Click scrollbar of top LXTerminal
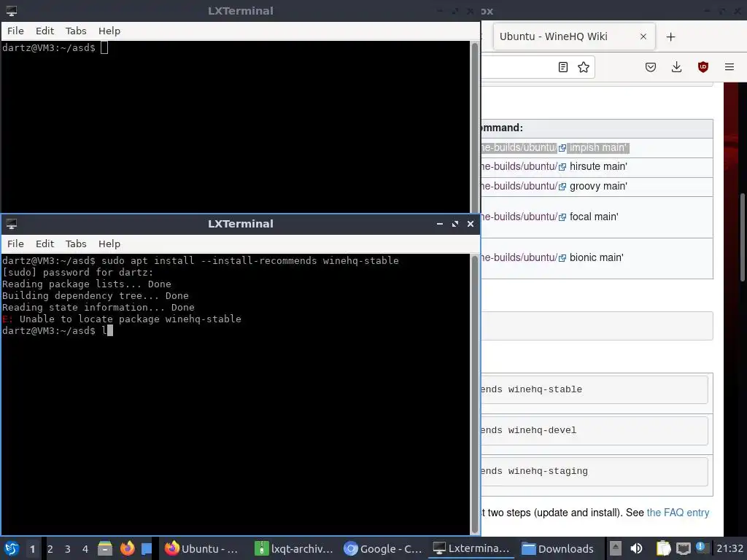 tap(474, 127)
